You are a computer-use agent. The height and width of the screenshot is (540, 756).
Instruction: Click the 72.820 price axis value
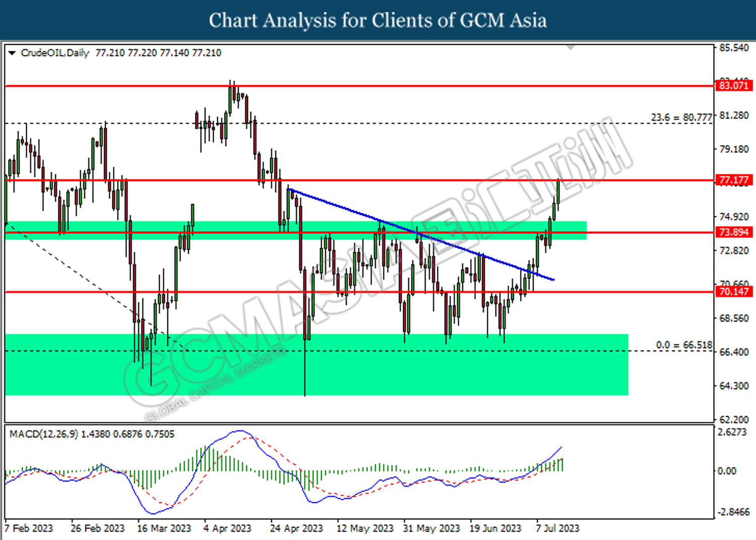(x=734, y=251)
